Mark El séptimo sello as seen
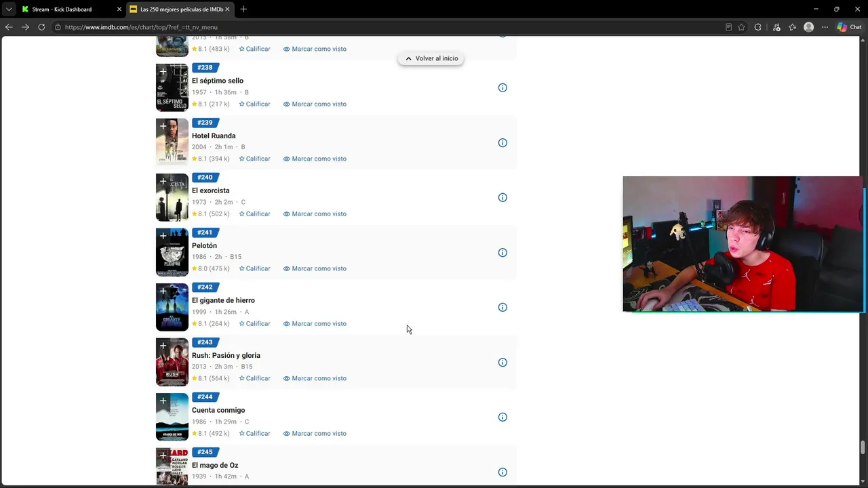The width and height of the screenshot is (868, 488). [315, 104]
